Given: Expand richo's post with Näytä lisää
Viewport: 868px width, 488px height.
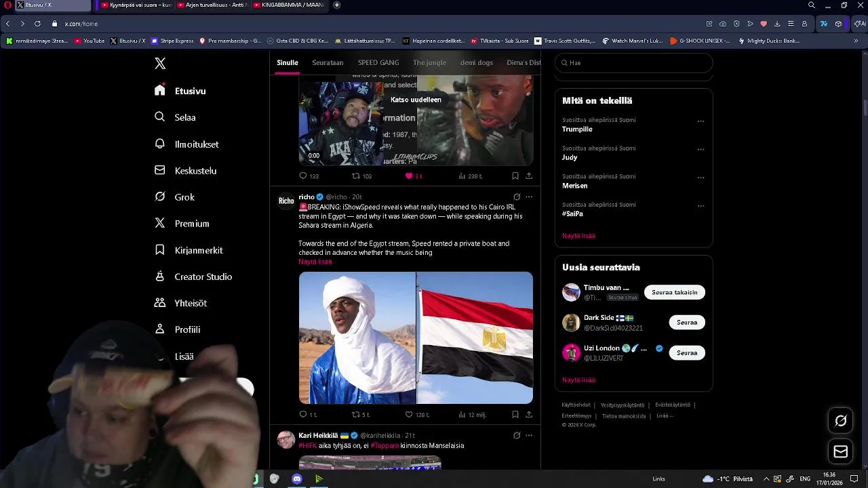Looking at the screenshot, I should click(x=315, y=262).
